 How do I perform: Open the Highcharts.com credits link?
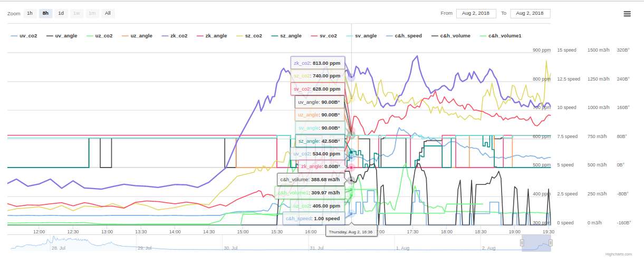(x=619, y=254)
